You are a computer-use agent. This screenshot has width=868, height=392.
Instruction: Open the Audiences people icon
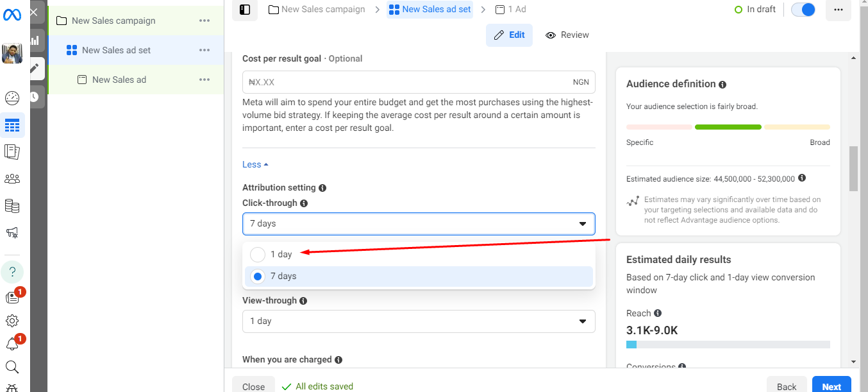click(x=12, y=179)
